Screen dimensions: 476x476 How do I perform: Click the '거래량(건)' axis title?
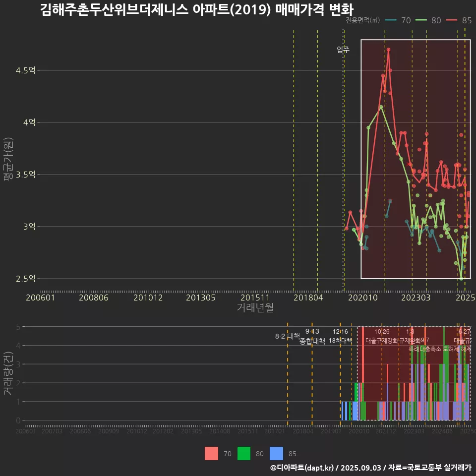(x=8, y=373)
